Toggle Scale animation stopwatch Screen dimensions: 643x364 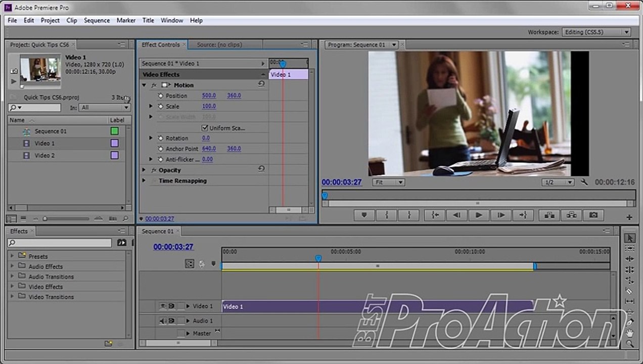(x=161, y=106)
